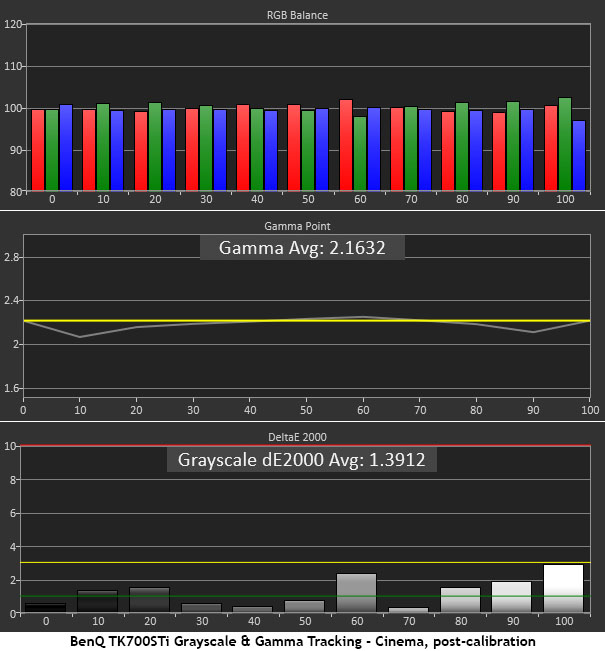Click the BenQ TK700STi caption text
The image size is (605, 651).
tap(302, 640)
